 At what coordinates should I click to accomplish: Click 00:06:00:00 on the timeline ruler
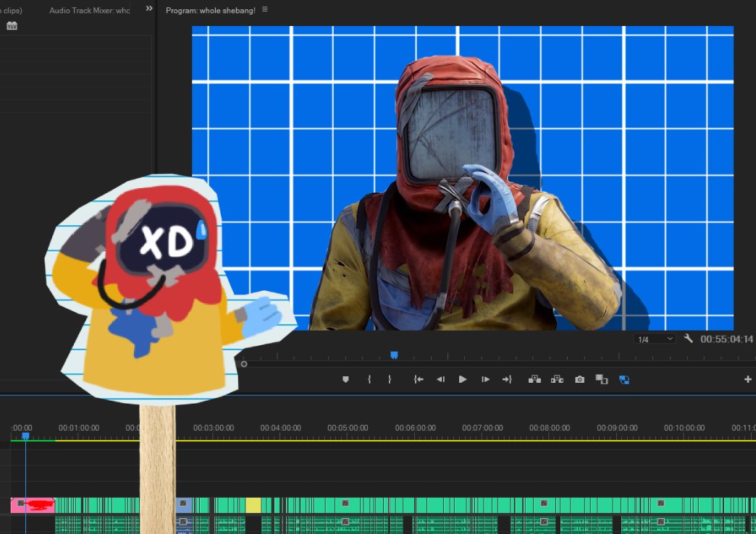[415, 428]
